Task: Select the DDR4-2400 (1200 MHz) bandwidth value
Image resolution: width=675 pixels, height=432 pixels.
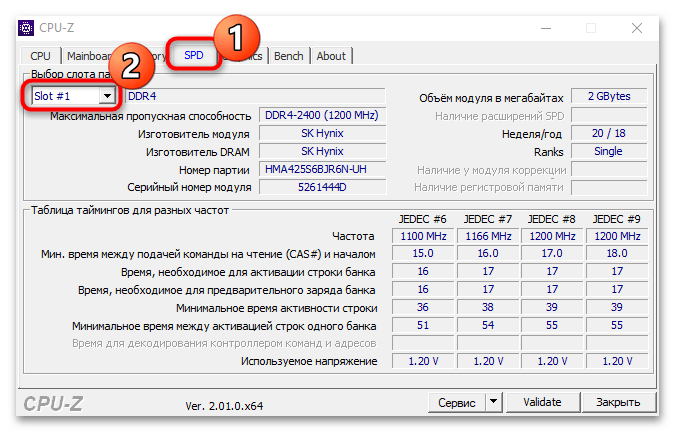Action: (322, 115)
